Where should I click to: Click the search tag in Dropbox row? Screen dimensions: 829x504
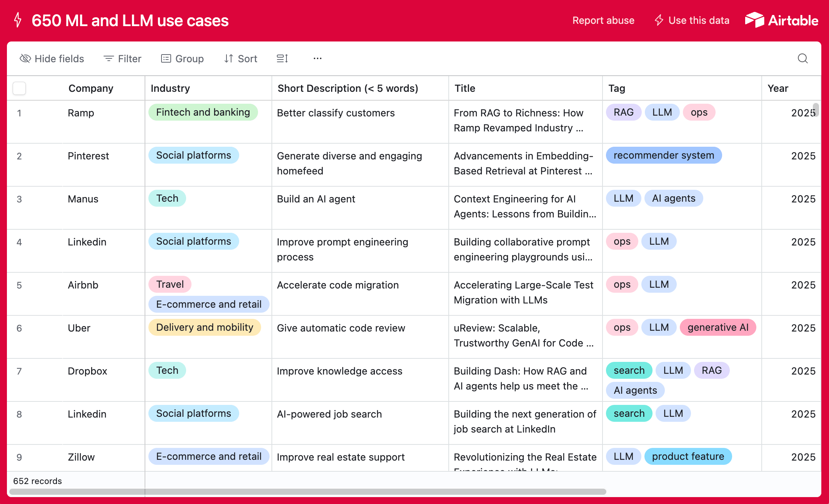629,370
